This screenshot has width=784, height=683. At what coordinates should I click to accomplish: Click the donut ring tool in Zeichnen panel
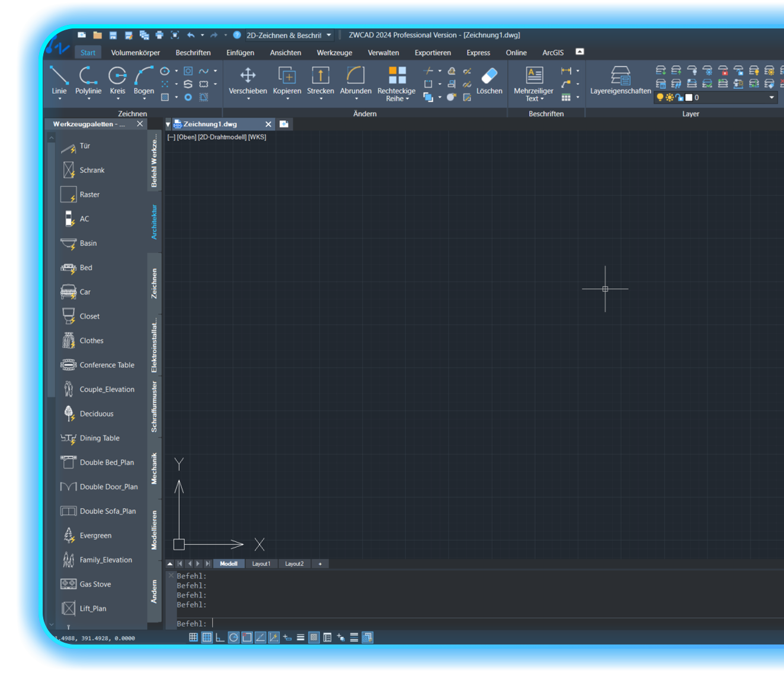pos(188,97)
